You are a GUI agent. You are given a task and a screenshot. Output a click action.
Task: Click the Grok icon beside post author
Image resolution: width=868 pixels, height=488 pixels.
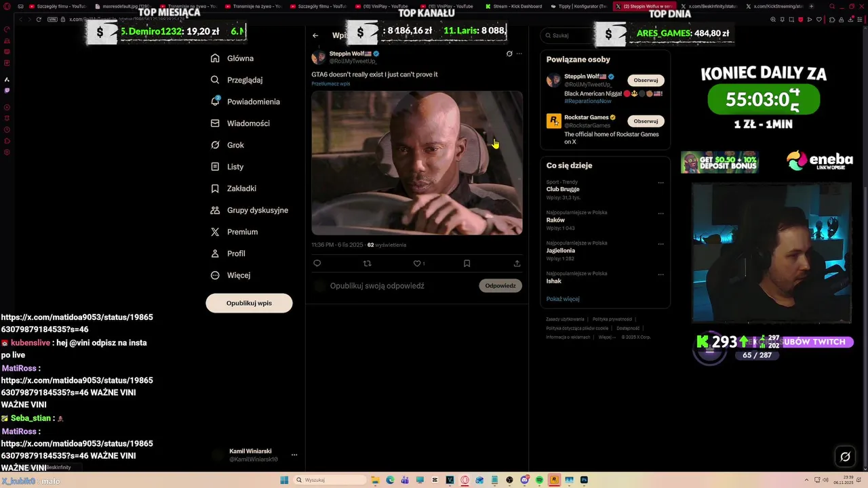pos(509,54)
